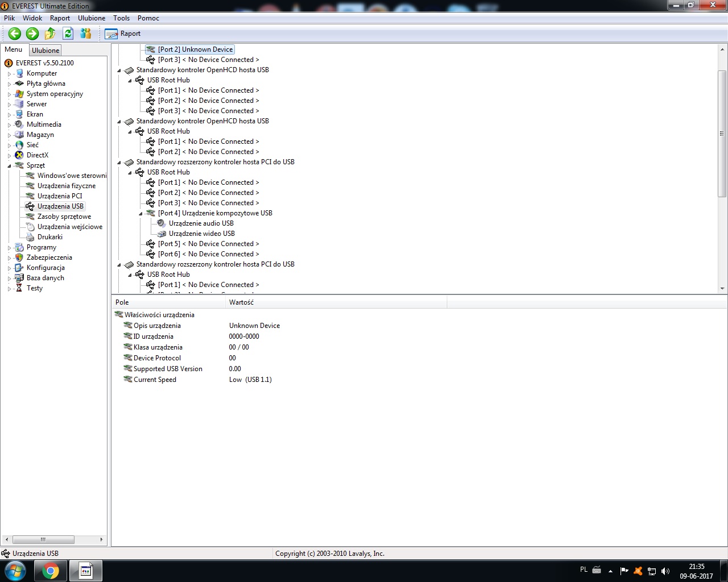Click the sidebar scroll right arrow

coord(101,539)
